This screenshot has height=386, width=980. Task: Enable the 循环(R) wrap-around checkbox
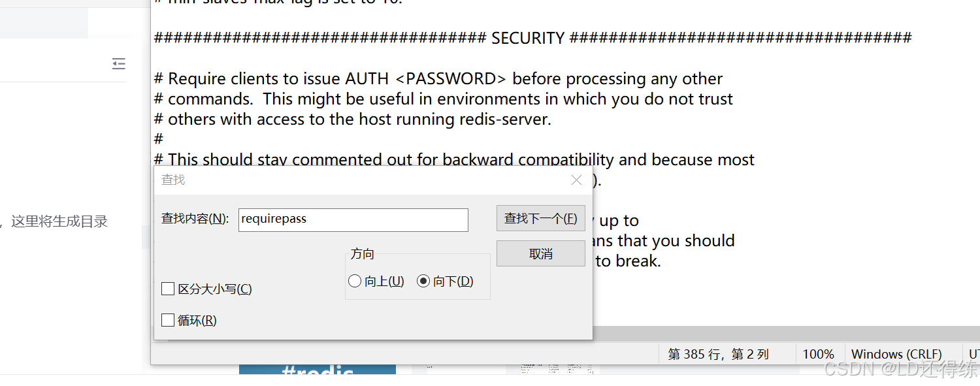click(x=168, y=320)
